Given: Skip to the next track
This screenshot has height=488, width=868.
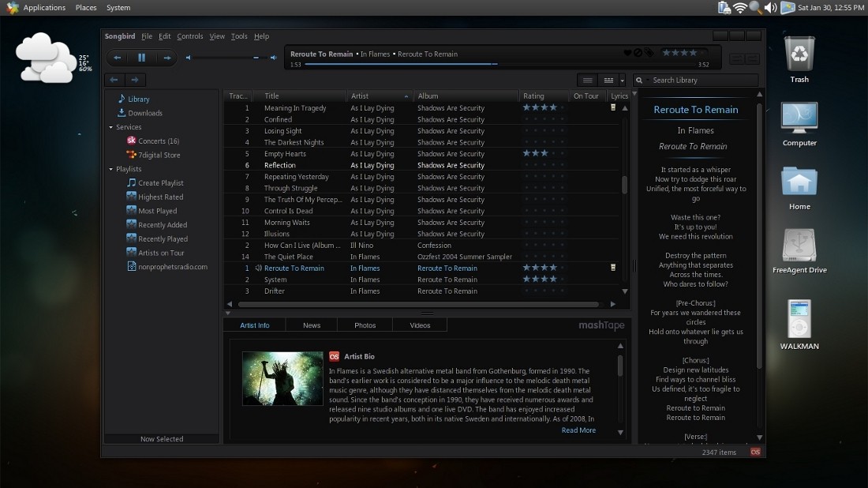Looking at the screenshot, I should tap(166, 58).
